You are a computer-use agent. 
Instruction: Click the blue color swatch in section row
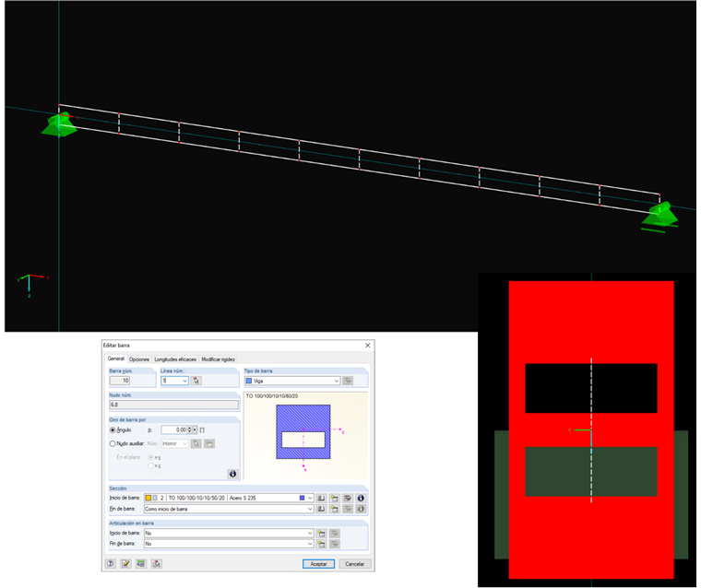[302, 498]
